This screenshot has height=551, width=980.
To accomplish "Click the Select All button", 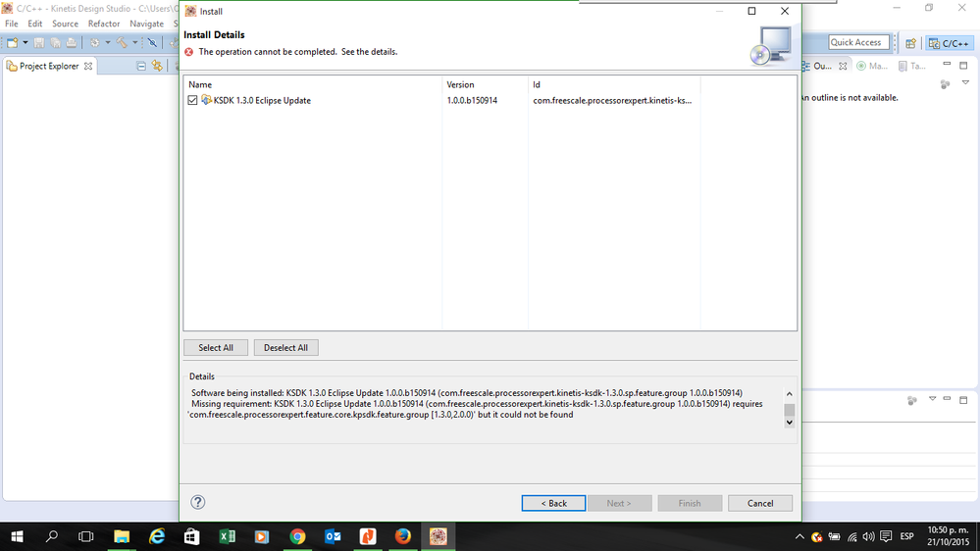I will (216, 347).
